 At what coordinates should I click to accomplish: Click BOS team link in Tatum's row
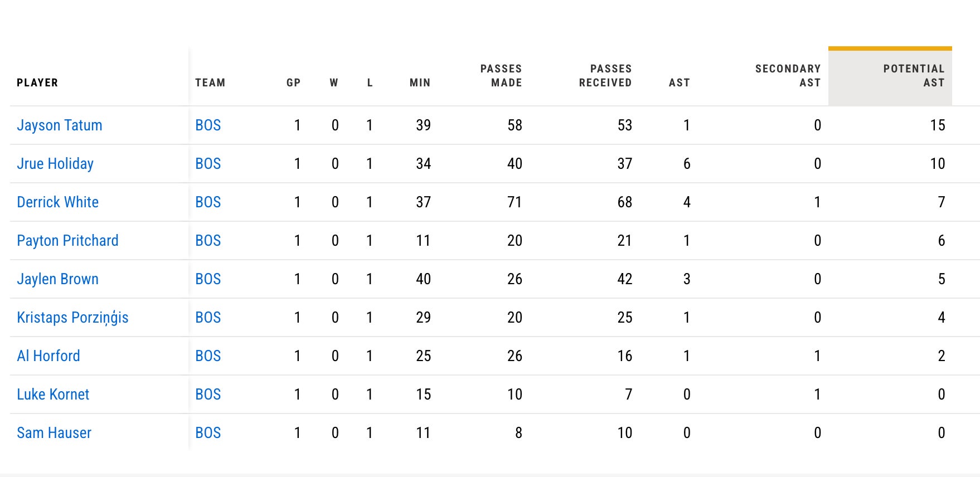tap(208, 125)
